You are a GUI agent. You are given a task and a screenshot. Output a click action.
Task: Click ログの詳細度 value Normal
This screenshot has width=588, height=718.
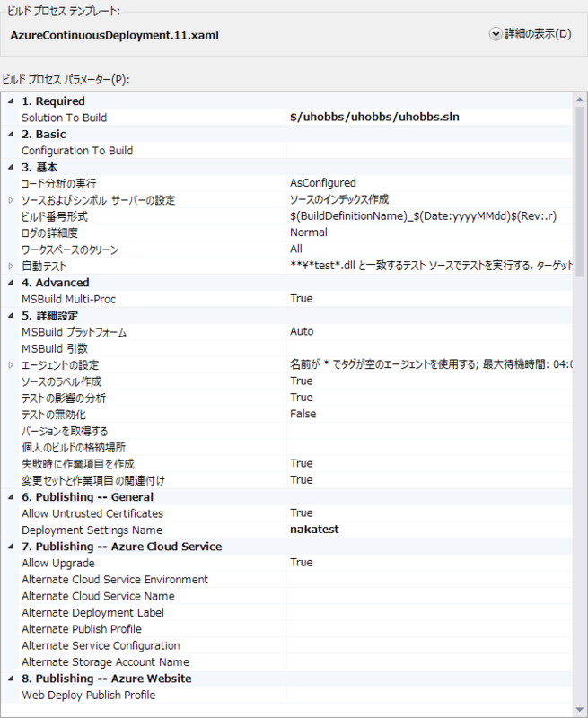pyautogui.click(x=309, y=232)
